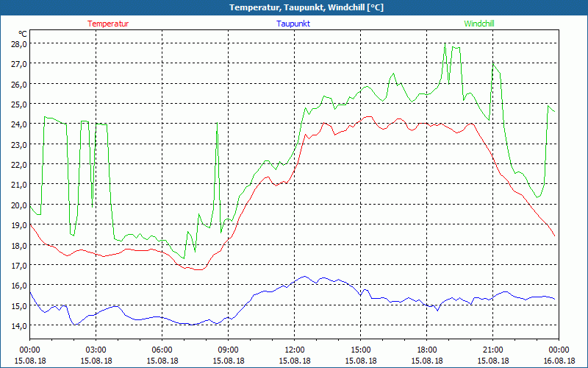Click the 09:00 time axis label

click(x=229, y=350)
